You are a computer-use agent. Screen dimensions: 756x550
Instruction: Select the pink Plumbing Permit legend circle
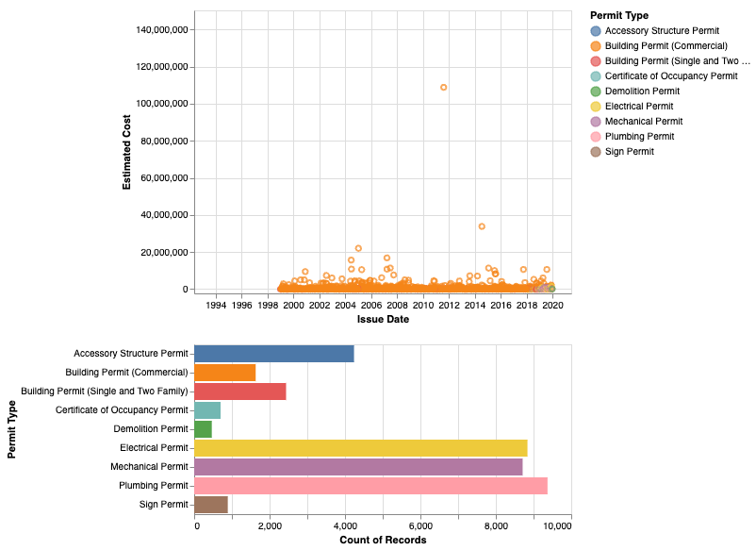click(x=595, y=136)
